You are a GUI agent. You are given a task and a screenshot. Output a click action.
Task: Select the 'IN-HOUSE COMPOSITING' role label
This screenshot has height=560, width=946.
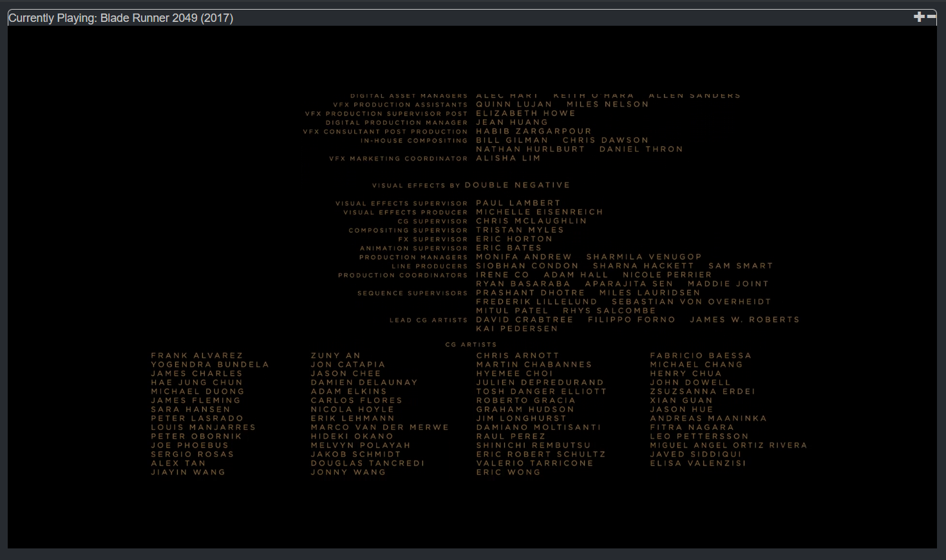tap(414, 140)
